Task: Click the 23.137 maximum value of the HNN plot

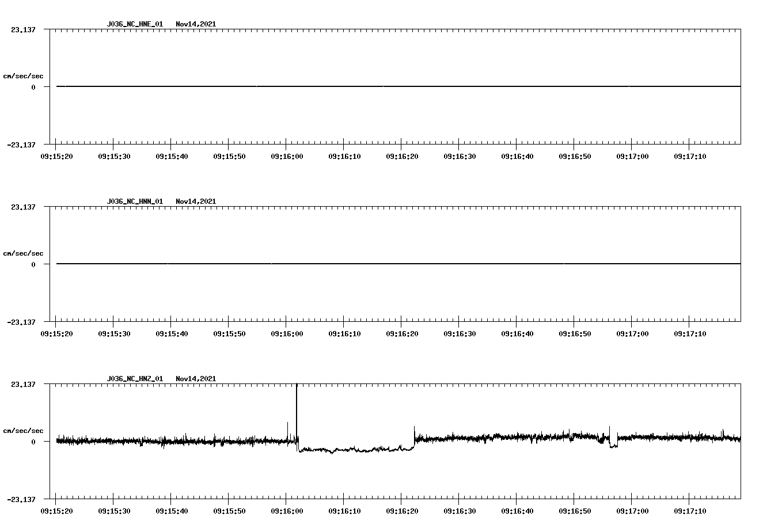Action: [23, 207]
